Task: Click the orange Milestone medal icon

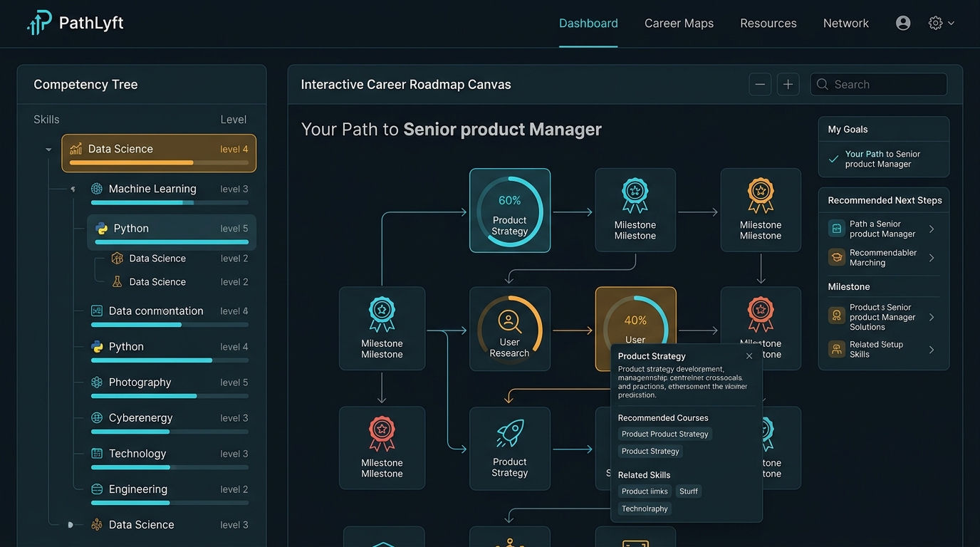Action: pyautogui.click(x=761, y=195)
